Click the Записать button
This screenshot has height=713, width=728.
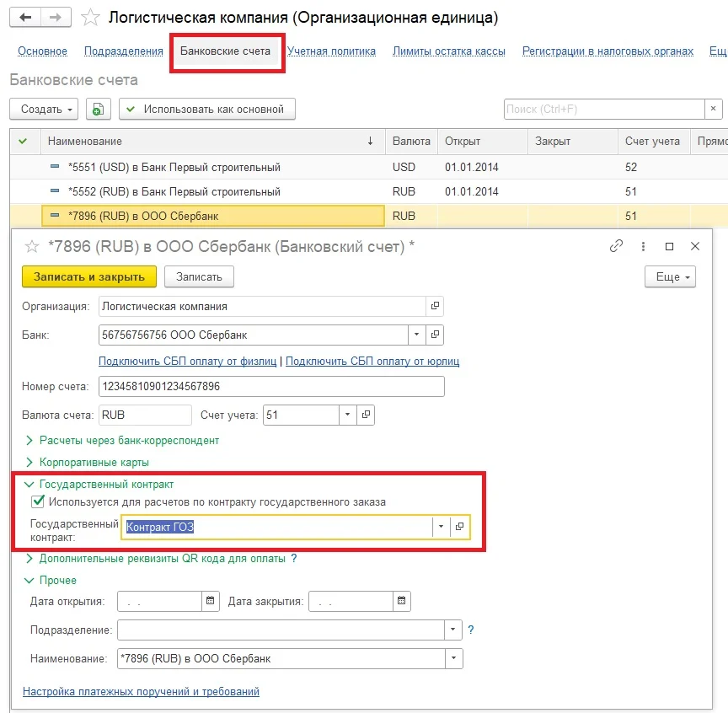pyautogui.click(x=199, y=276)
